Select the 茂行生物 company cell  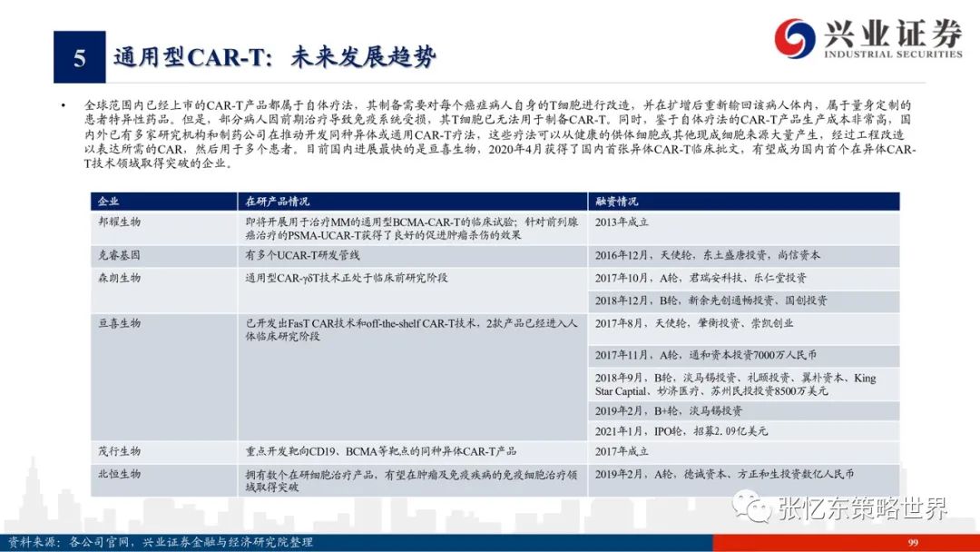[x=163, y=451]
